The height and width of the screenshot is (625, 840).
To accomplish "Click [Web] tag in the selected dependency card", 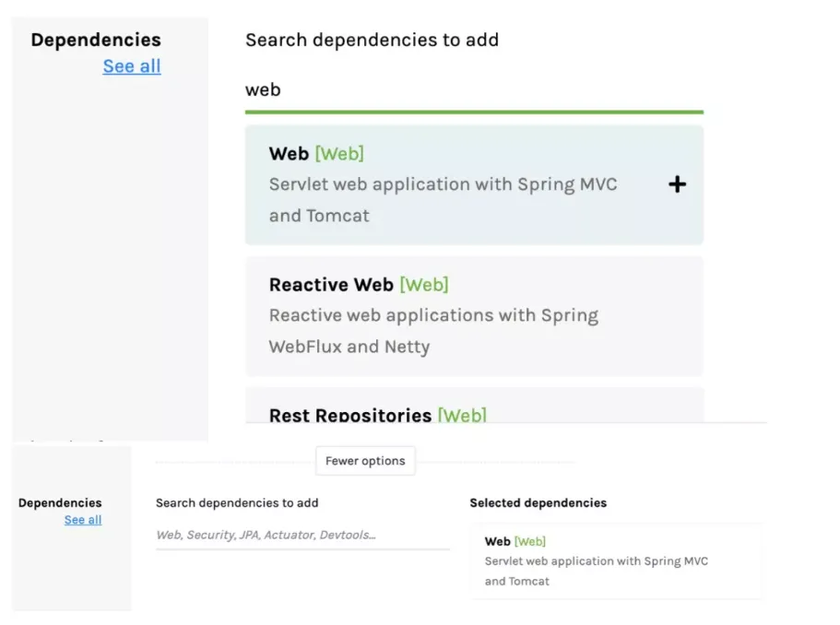I will [530, 542].
